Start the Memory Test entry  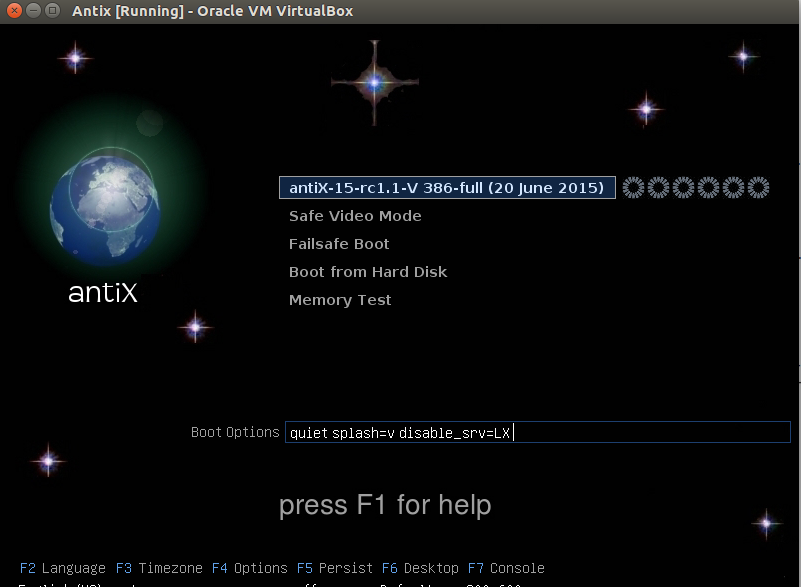[340, 300]
